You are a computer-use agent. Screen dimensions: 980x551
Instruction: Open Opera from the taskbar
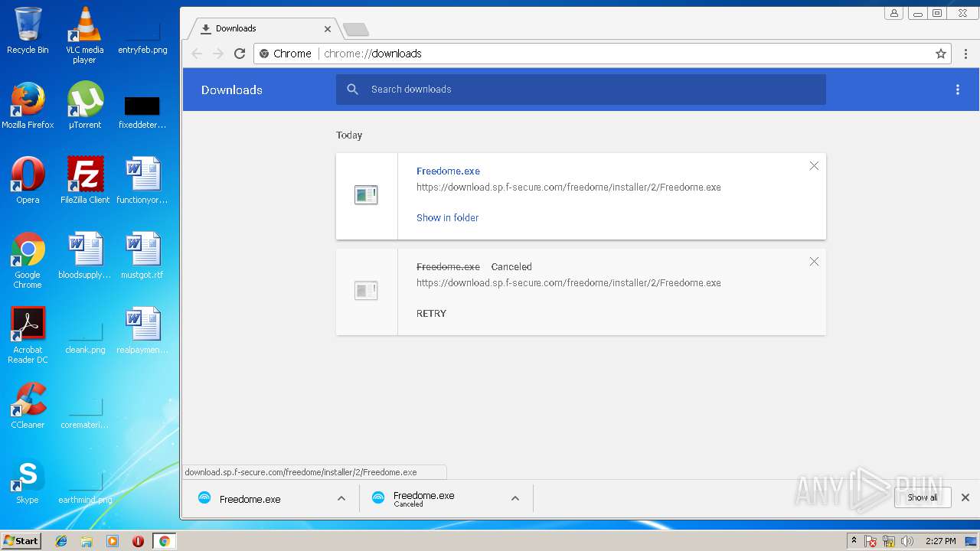coord(139,541)
